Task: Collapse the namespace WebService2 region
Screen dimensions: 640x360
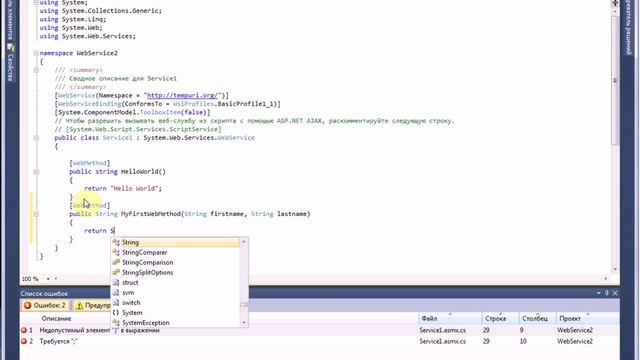Action: tap(36, 53)
